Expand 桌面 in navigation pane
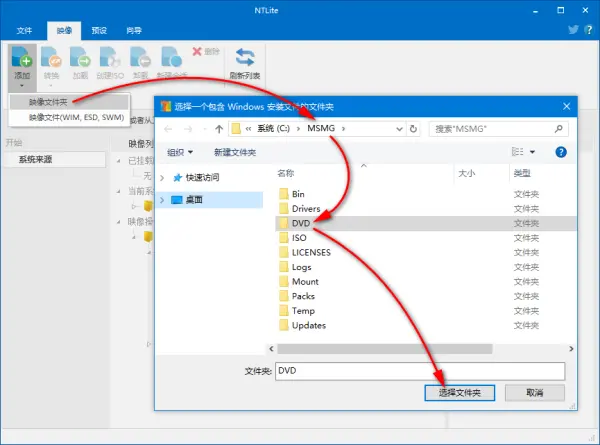The image size is (600, 445). pos(162,200)
